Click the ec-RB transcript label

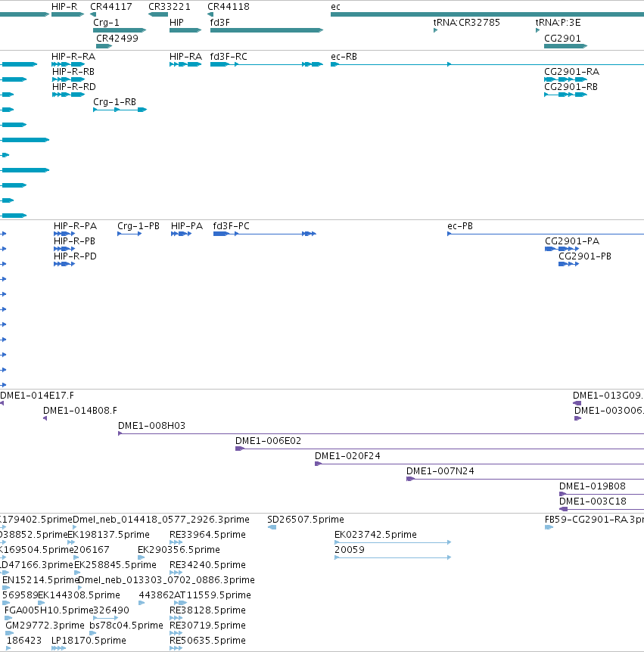pyautogui.click(x=344, y=57)
